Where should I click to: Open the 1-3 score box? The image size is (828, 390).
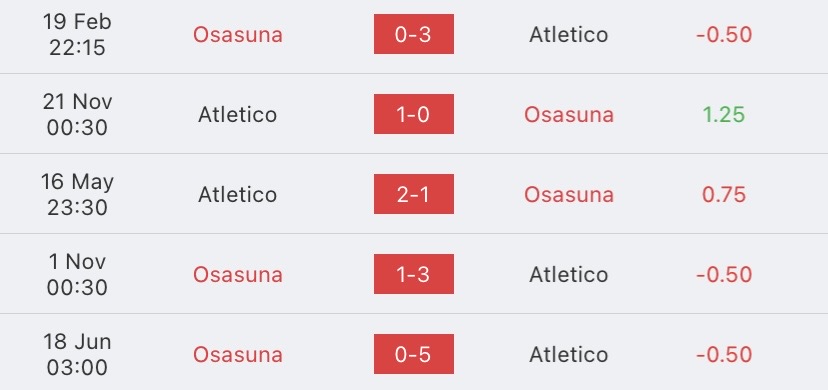(x=413, y=274)
